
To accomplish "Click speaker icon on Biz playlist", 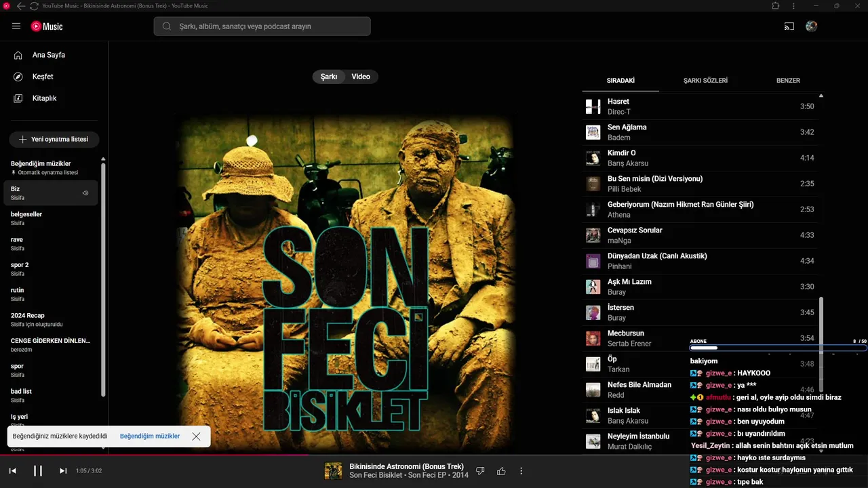I will point(85,193).
